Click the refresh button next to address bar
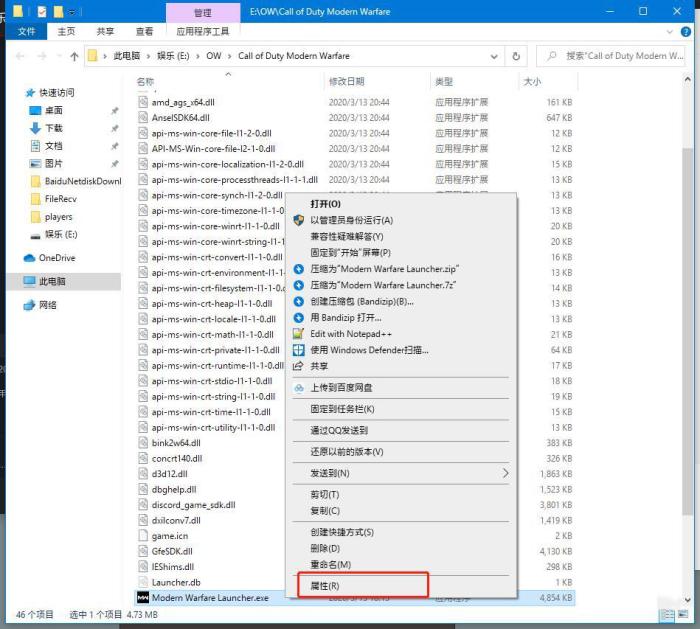The height and width of the screenshot is (629, 700). point(516,56)
